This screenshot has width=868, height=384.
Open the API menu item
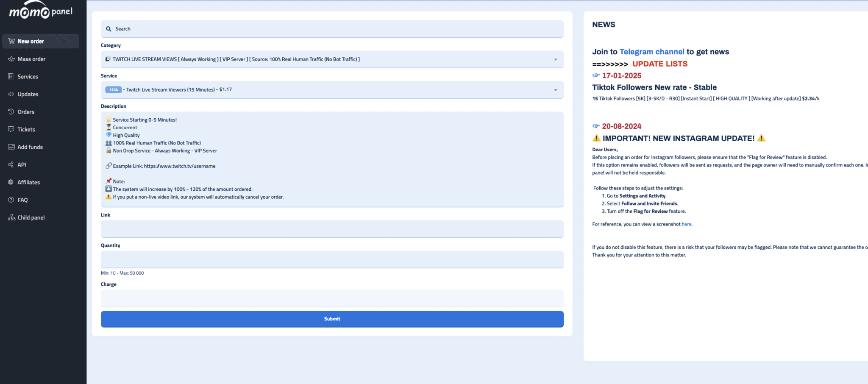point(22,165)
